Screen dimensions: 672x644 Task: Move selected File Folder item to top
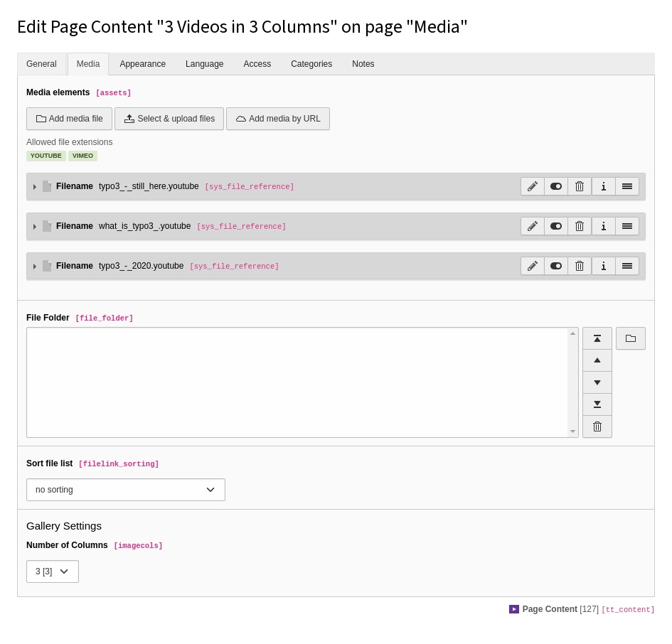[597, 338]
